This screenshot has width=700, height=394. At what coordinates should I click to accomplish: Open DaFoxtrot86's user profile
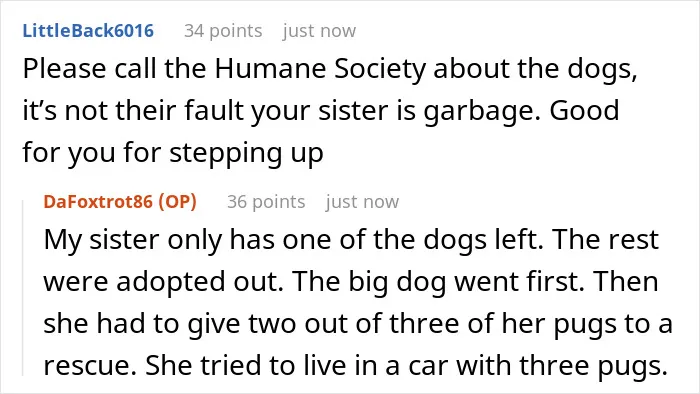98,202
